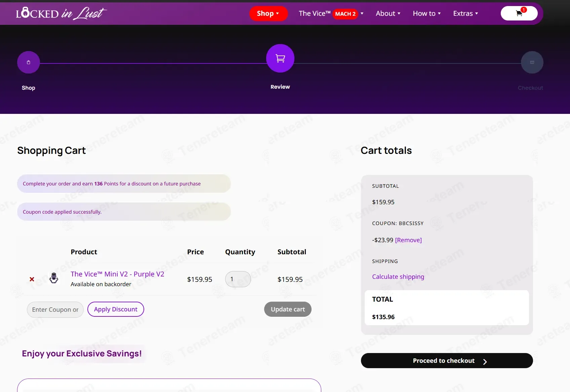This screenshot has width=570, height=392.
Task: Select the Product column header
Action: coord(84,252)
